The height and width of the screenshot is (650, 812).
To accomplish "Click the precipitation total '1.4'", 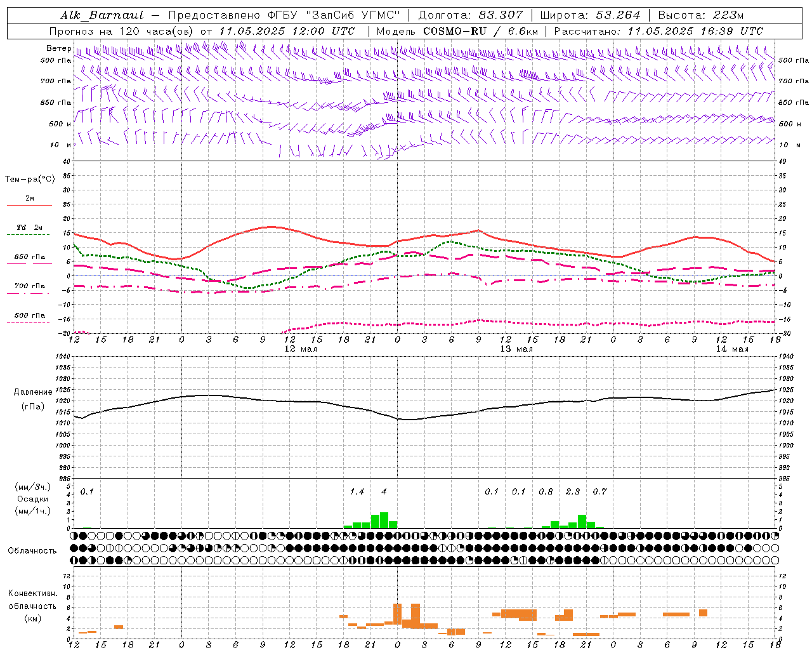I will (x=357, y=492).
